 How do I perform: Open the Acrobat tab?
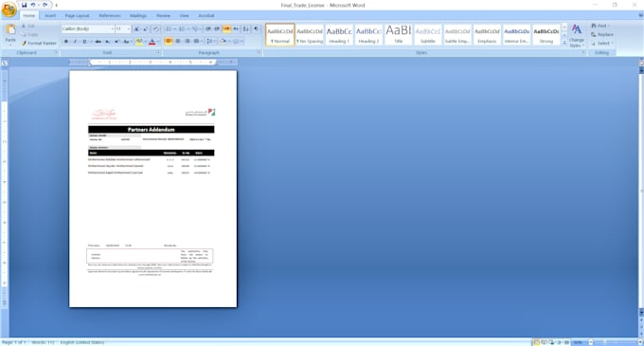coord(206,15)
